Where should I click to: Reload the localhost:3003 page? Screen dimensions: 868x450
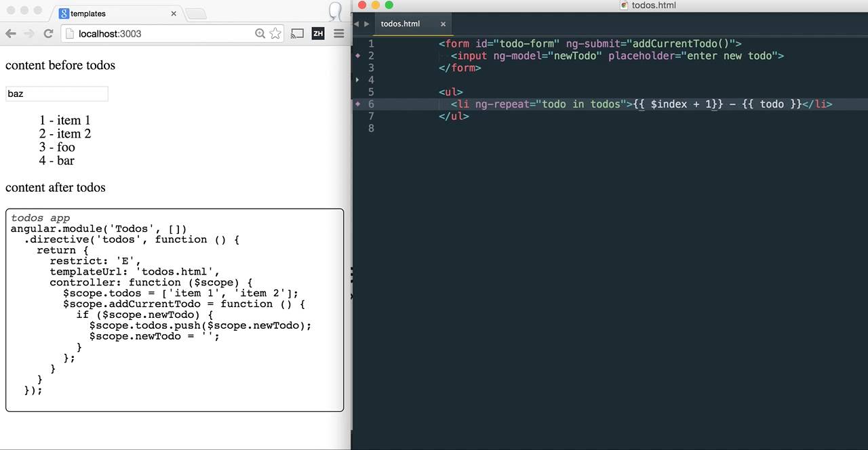(x=48, y=33)
